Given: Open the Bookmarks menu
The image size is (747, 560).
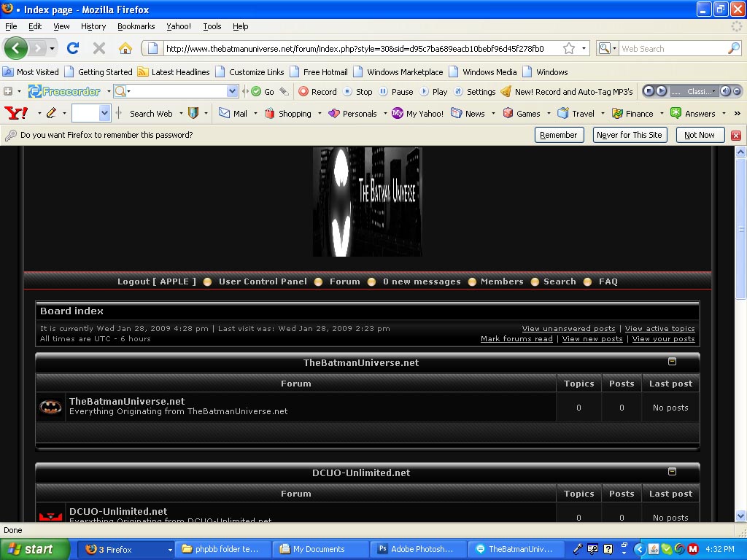Looking at the screenshot, I should (136, 26).
